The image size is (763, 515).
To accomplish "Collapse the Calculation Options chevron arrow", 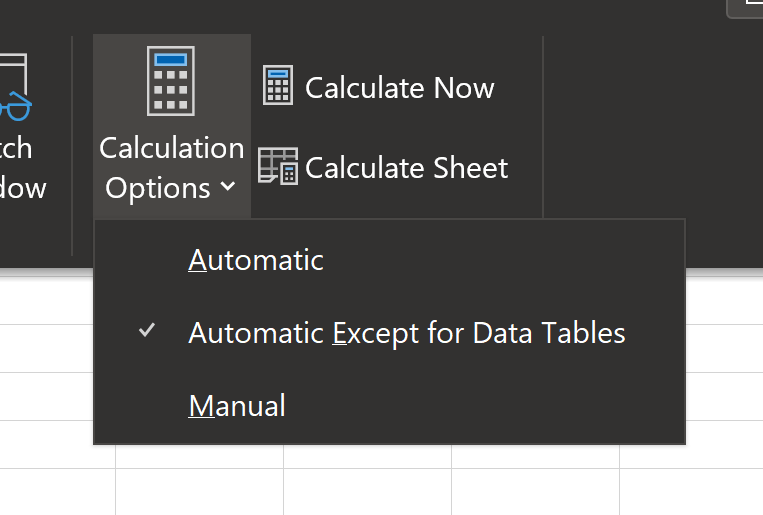I will click(228, 187).
